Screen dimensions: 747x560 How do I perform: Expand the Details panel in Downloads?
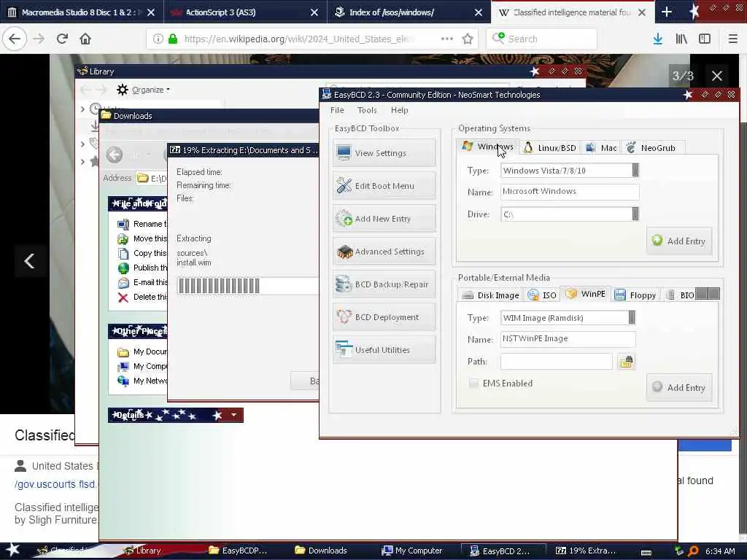click(233, 415)
